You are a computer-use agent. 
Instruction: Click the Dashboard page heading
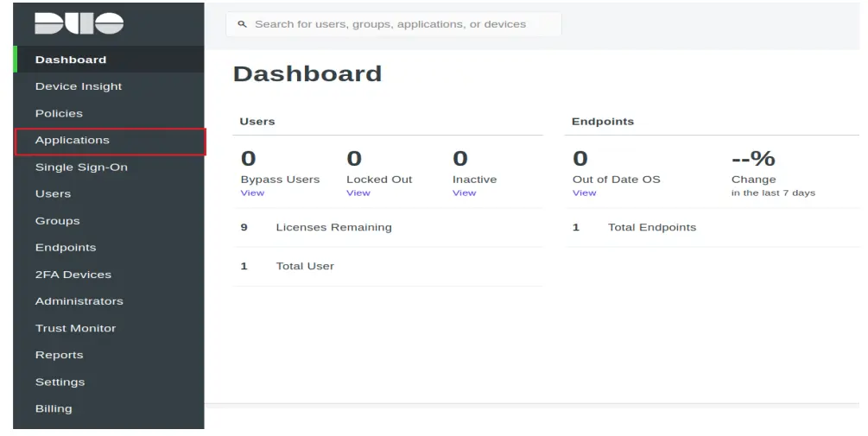click(307, 73)
